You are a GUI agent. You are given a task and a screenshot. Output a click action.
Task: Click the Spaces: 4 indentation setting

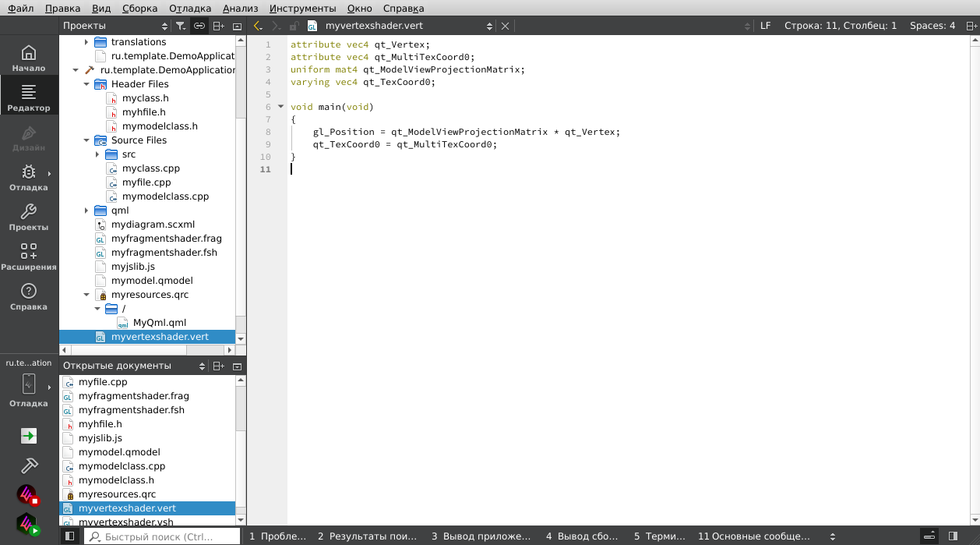coord(932,26)
